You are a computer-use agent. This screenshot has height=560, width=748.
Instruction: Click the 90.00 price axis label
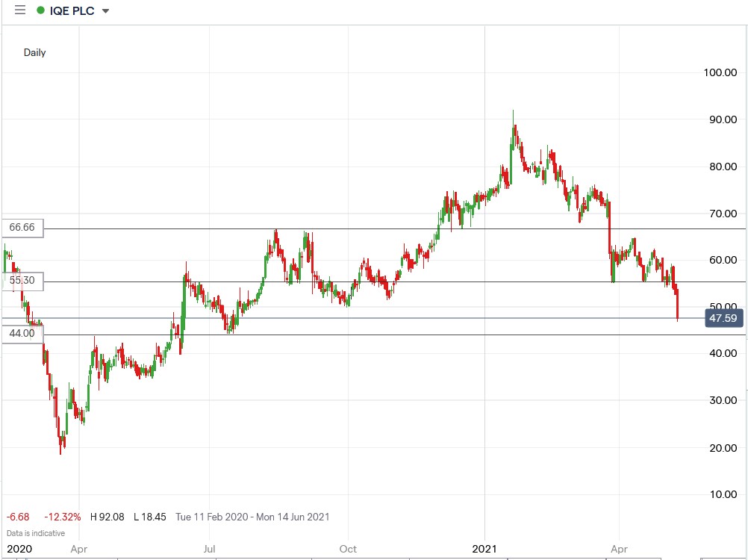[x=723, y=119]
